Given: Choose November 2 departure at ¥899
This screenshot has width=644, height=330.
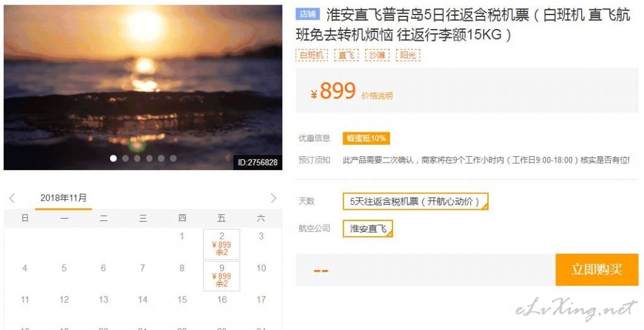Looking at the screenshot, I should 221,244.
